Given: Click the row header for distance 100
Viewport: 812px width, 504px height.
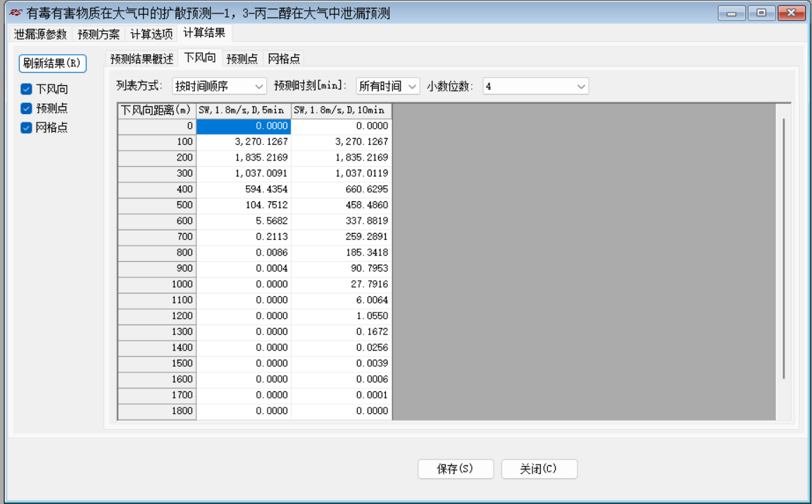Looking at the screenshot, I should click(x=157, y=141).
